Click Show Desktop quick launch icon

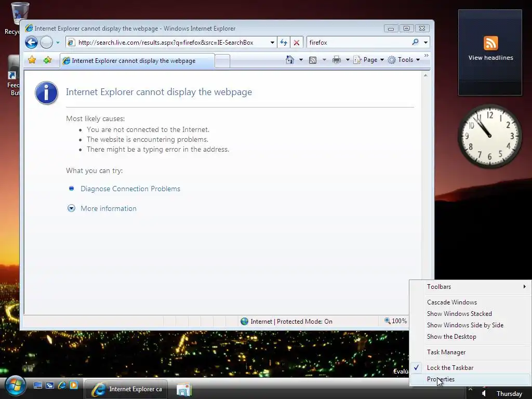pyautogui.click(x=37, y=385)
